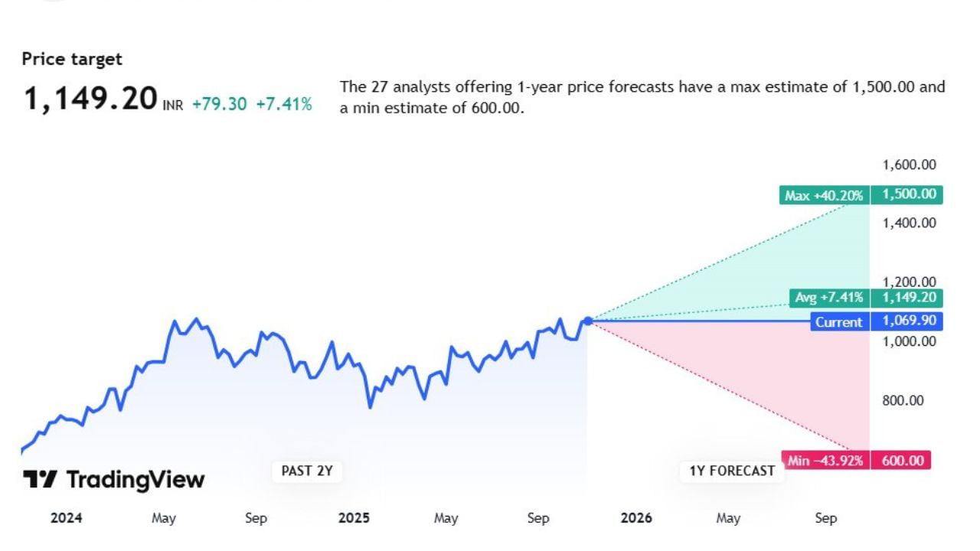
Task: Click the Avg +7.41% badge
Action: [829, 298]
